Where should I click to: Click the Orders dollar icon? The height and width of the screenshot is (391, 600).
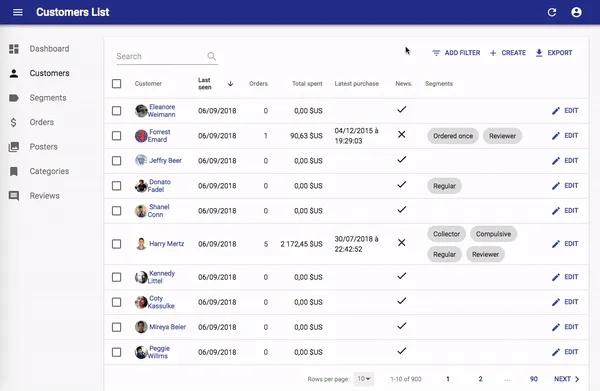[13, 122]
